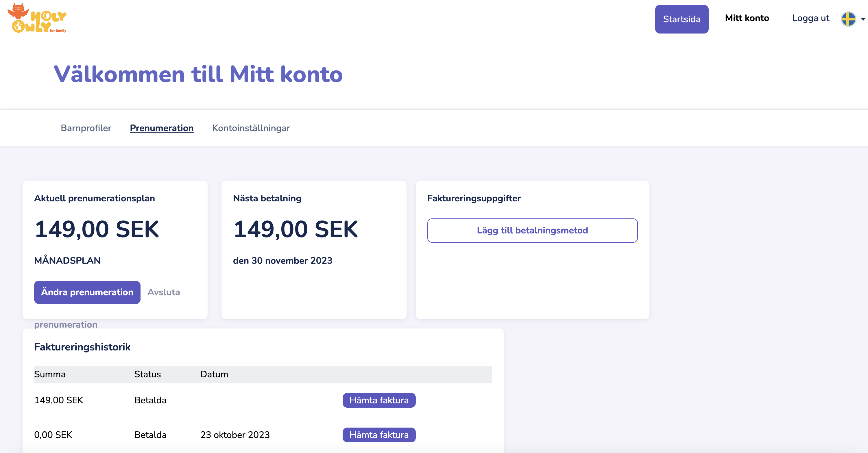Switch to the Barnprofiler tab
This screenshot has width=868, height=453.
pos(86,128)
